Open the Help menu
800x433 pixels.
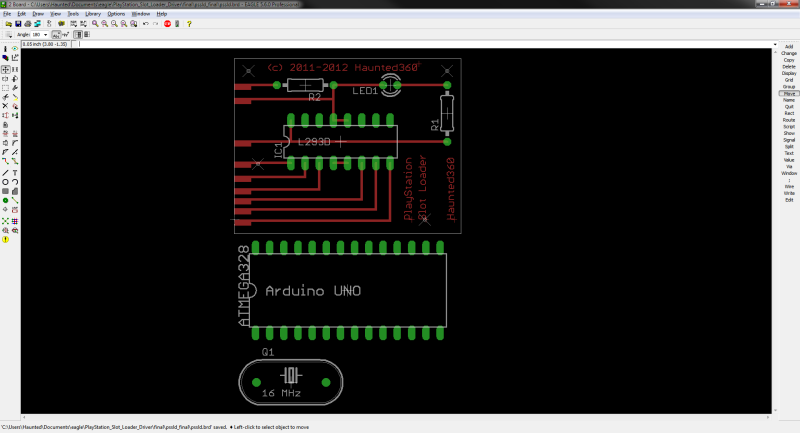(162, 14)
